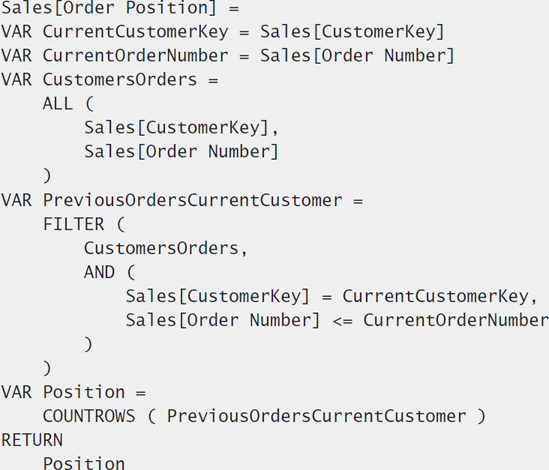Viewport: 549px width, 470px height.
Task: Click the FILTER function keyword
Action: click(74, 224)
